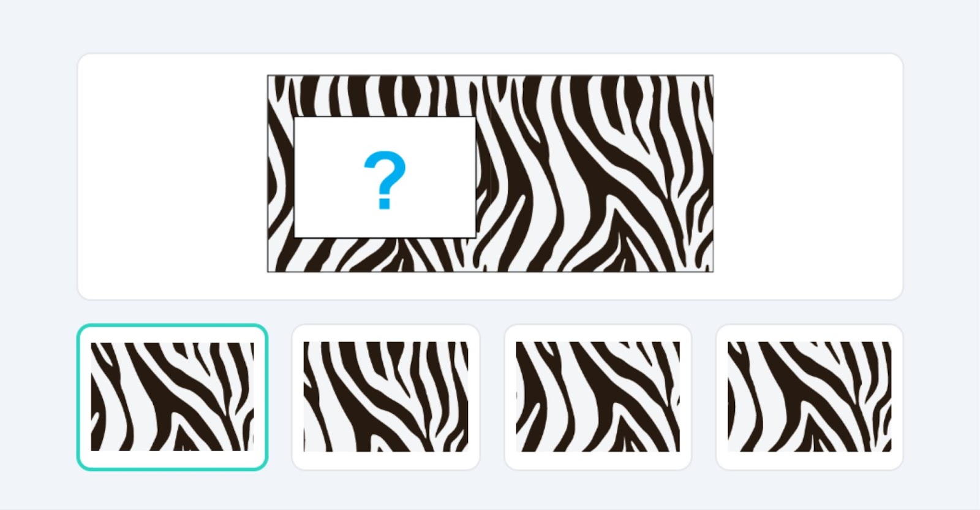Click the white puzzle panel left of the image
Image resolution: width=980 pixels, height=510 pixels.
click(173, 177)
